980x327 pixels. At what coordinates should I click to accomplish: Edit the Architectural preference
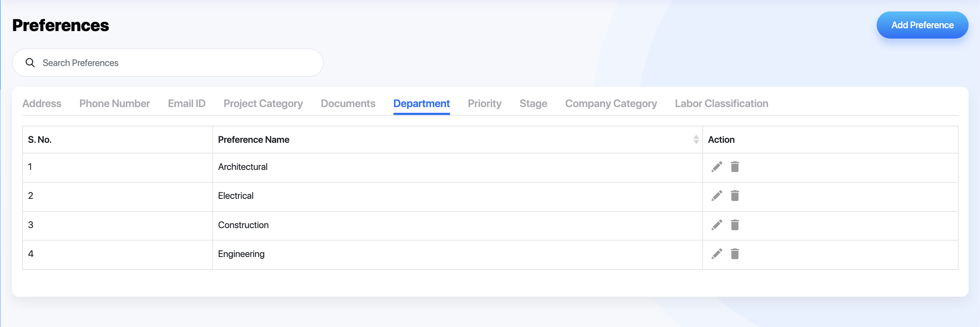[717, 167]
